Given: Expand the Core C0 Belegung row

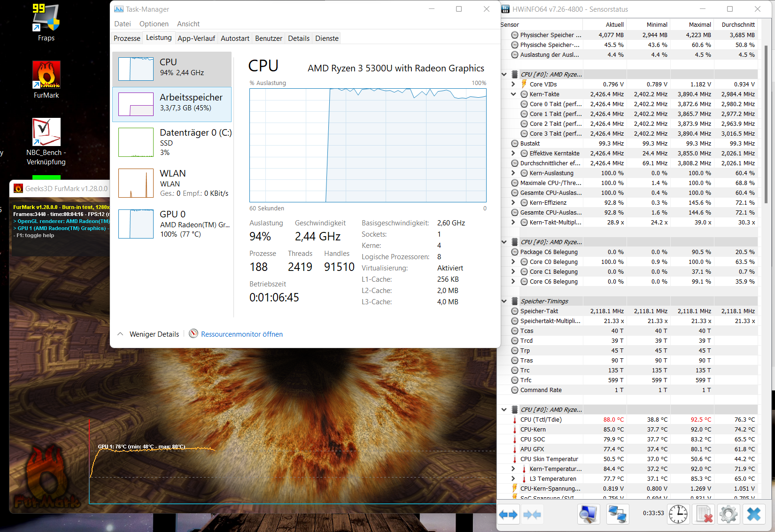Looking at the screenshot, I should pyautogui.click(x=513, y=262).
